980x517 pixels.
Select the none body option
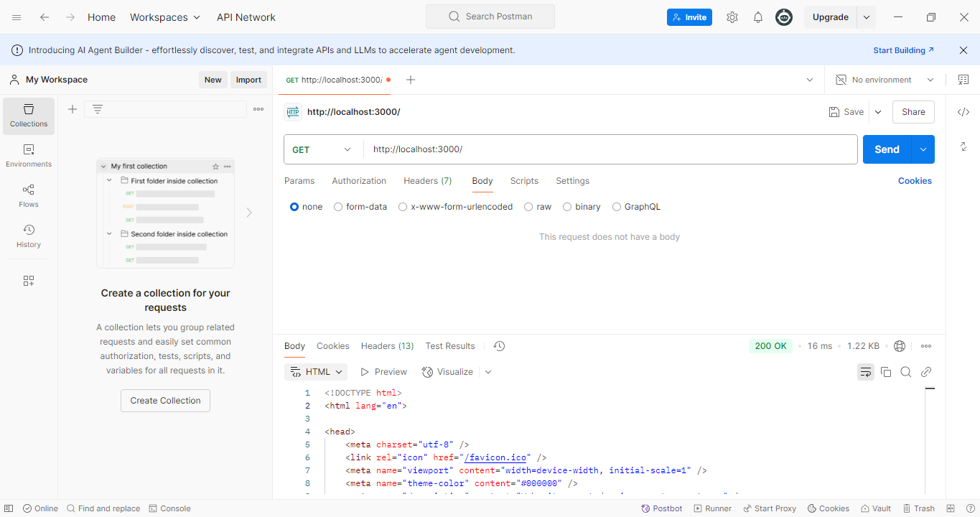coord(294,207)
